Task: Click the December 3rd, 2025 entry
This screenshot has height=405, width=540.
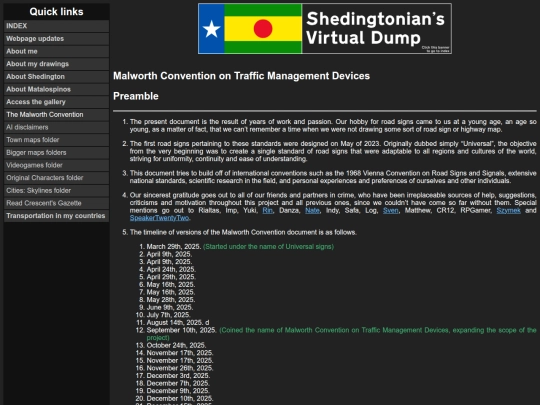Action: pos(178,375)
